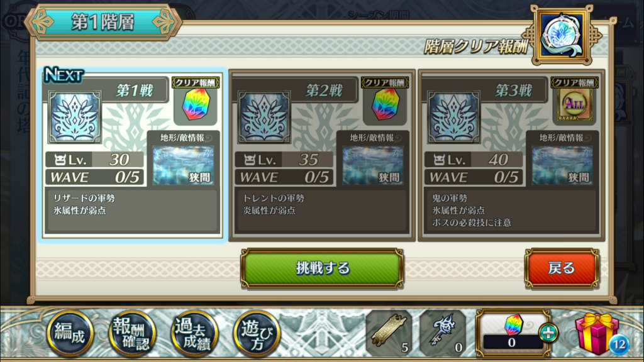The height and width of the screenshot is (362, 644).
Task: Click the red 戻る back button
Action: pos(562,268)
